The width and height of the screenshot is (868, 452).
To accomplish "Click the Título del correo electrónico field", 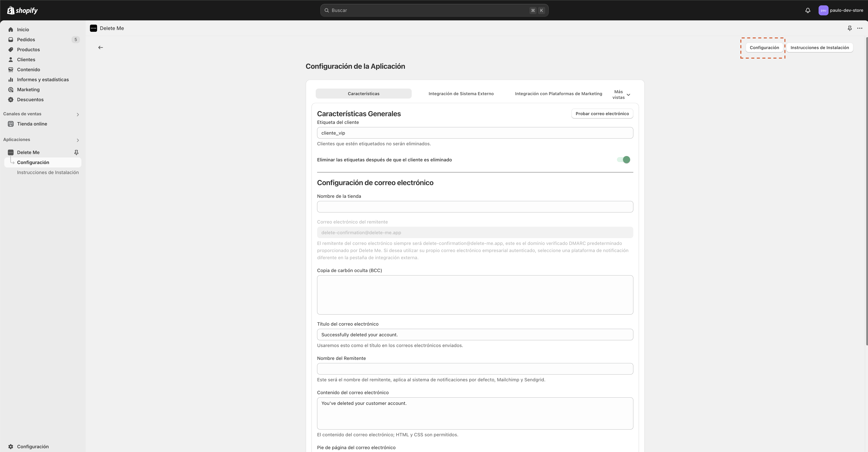I will click(x=475, y=335).
